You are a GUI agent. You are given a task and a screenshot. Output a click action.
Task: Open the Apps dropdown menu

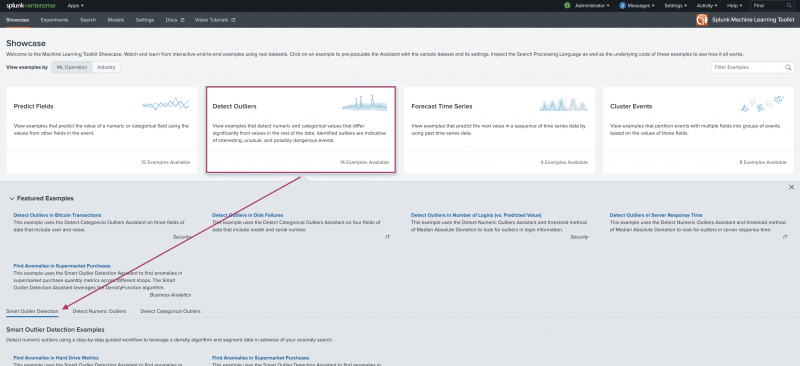point(76,6)
